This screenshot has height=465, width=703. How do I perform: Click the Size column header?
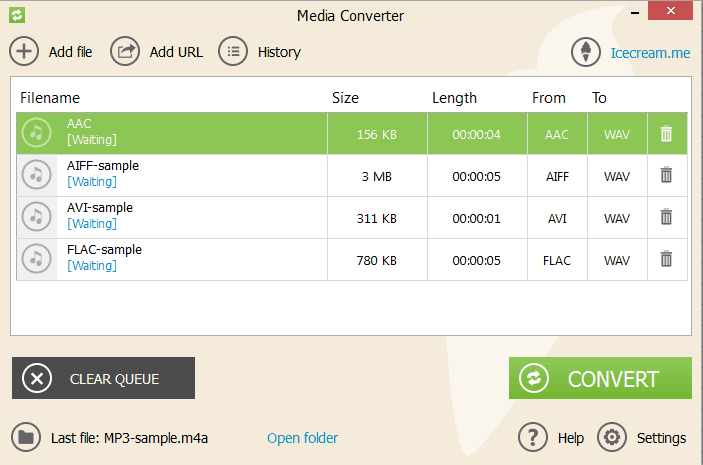tap(345, 98)
